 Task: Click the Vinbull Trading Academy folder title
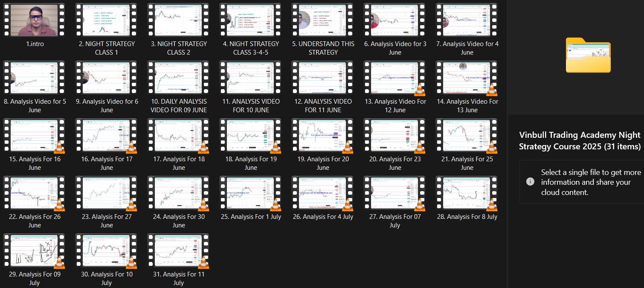coord(580,141)
